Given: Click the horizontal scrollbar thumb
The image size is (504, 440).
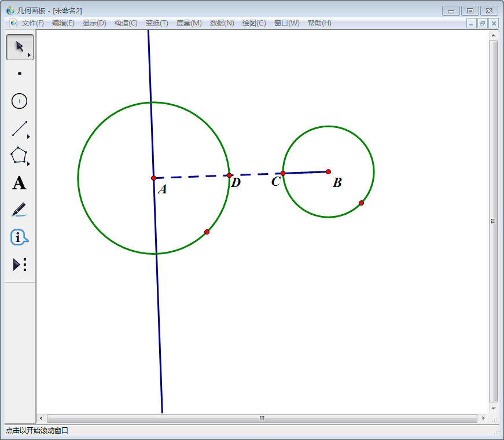Looking at the screenshot, I should pyautogui.click(x=262, y=418).
